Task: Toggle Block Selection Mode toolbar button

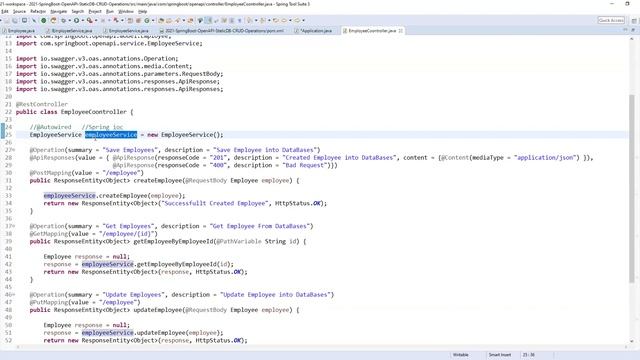Action: [224, 20]
